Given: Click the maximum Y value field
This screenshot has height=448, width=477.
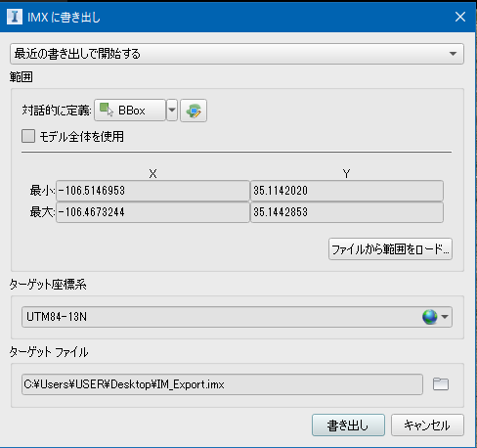Looking at the screenshot, I should point(347,212).
